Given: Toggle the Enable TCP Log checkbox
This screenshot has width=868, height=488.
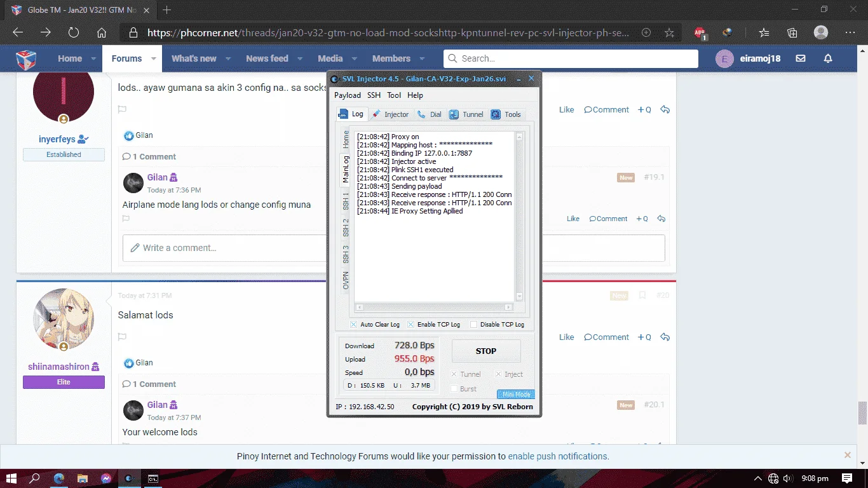Looking at the screenshot, I should (x=410, y=324).
